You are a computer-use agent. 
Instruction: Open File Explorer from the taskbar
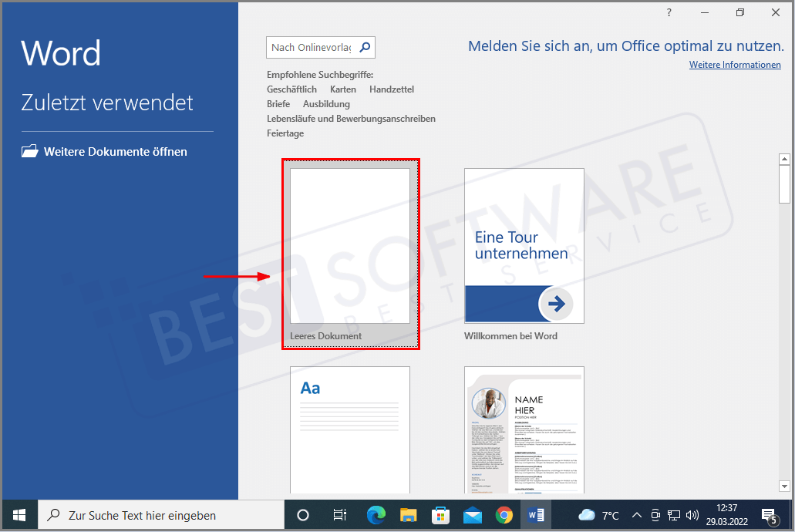[x=408, y=514]
